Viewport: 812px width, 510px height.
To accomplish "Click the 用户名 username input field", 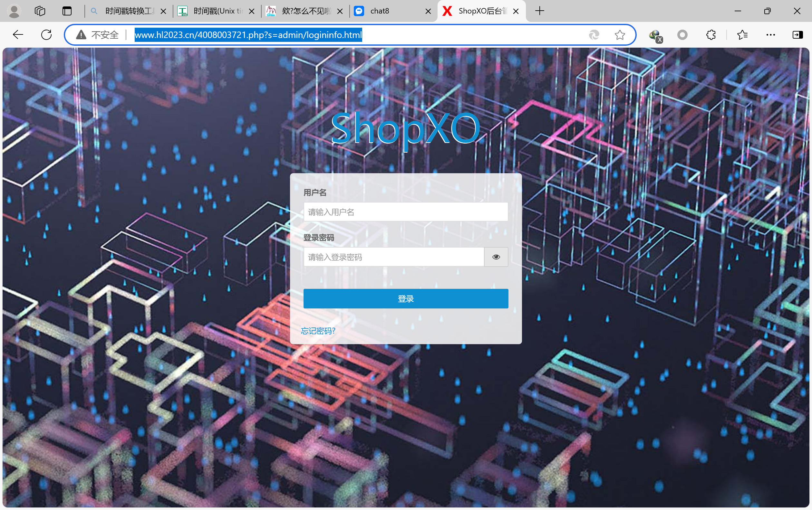I will [406, 212].
